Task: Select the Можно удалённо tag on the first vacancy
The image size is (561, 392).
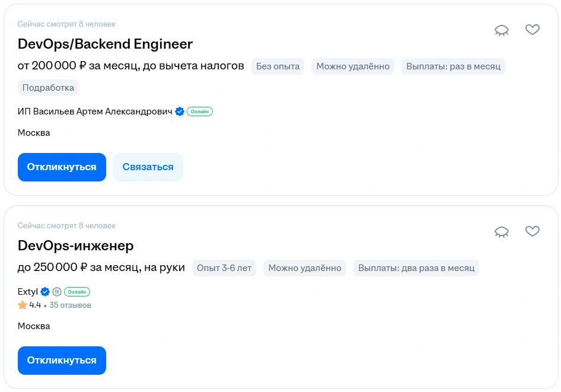Action: pyautogui.click(x=354, y=66)
